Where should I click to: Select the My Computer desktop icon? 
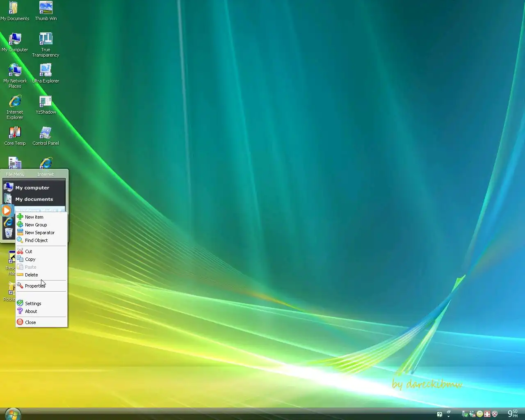15,42
